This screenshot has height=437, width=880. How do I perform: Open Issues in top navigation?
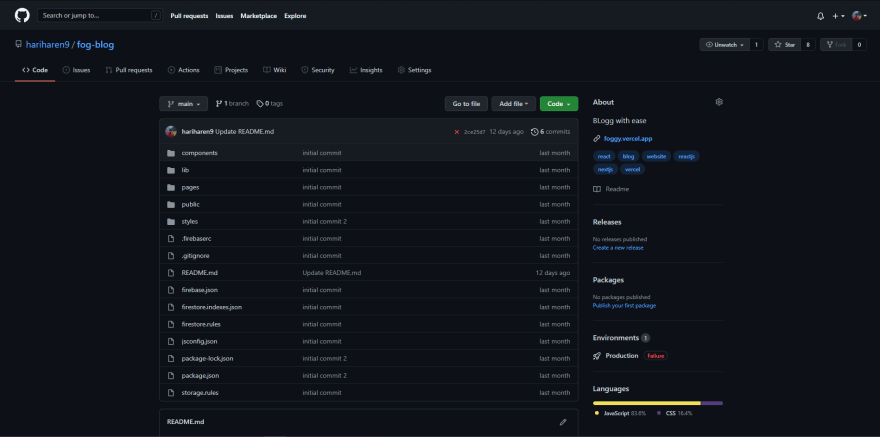pyautogui.click(x=224, y=16)
